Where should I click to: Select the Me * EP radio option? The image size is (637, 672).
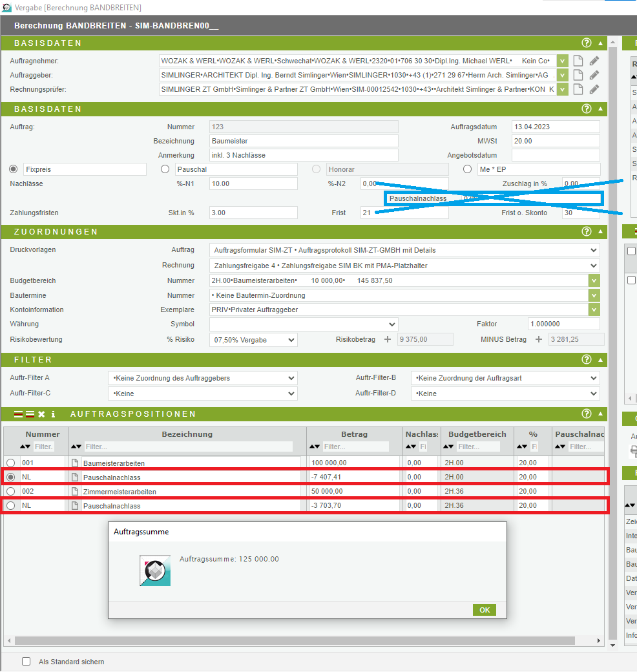tap(467, 169)
